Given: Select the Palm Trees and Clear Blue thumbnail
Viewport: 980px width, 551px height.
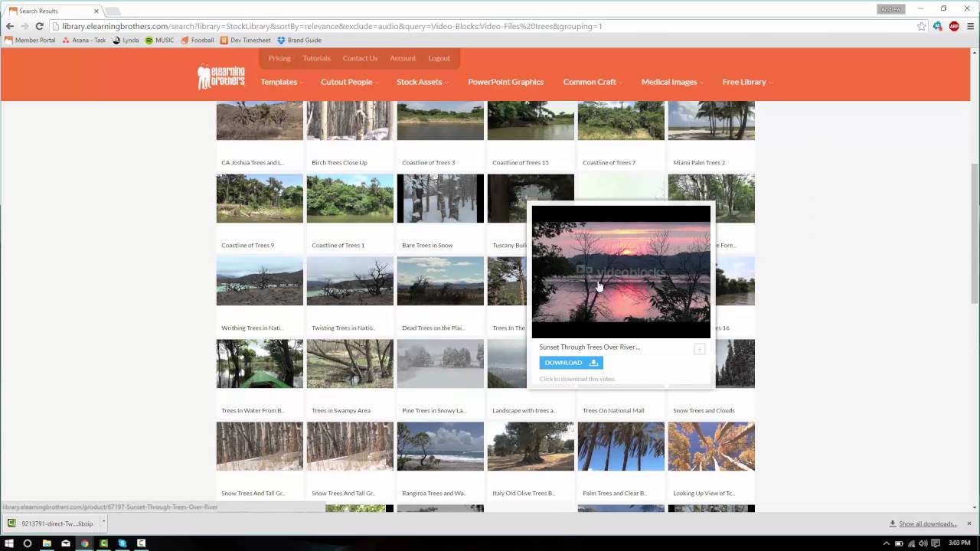Looking at the screenshot, I should [x=621, y=446].
